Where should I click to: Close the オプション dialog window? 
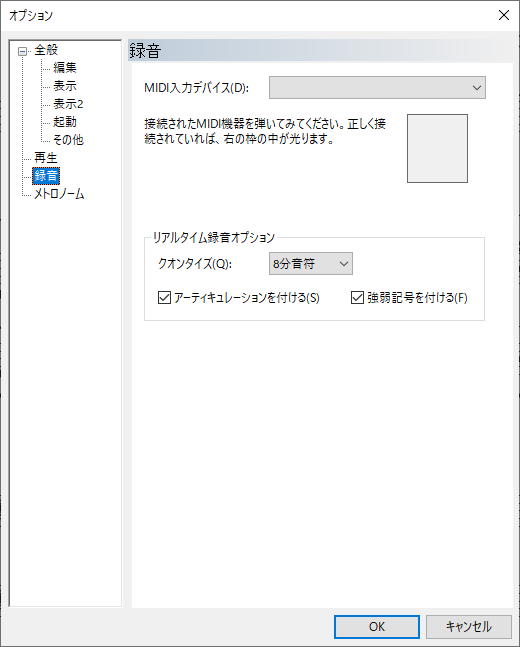pyautogui.click(x=503, y=16)
